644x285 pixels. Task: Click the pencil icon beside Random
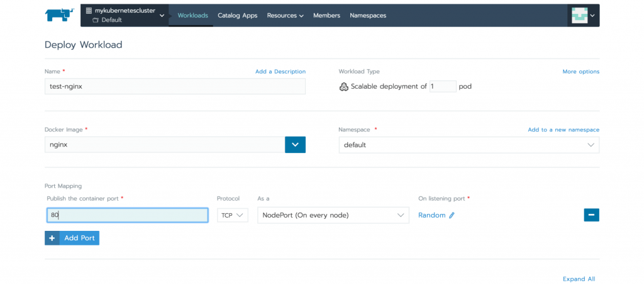tap(452, 215)
